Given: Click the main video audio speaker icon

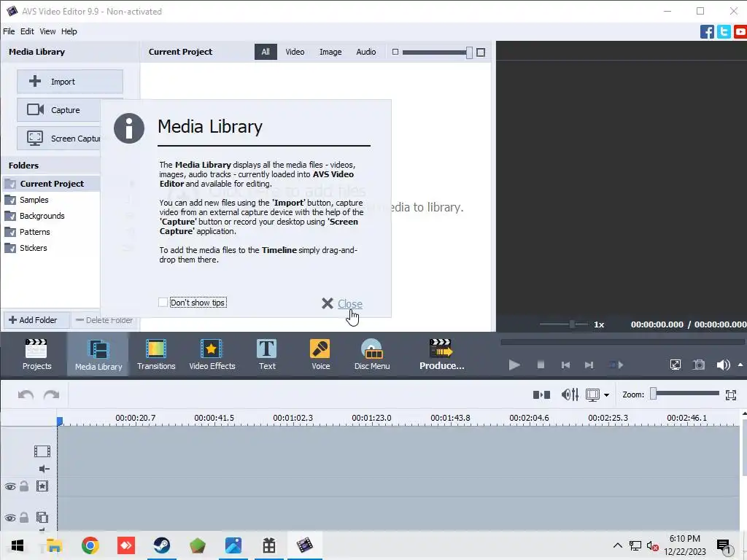Looking at the screenshot, I should (x=44, y=469).
